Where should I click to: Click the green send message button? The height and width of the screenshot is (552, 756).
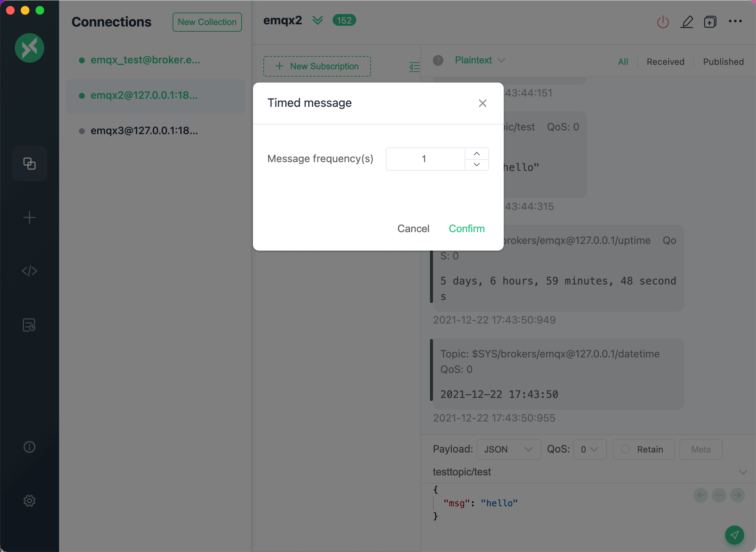(734, 535)
